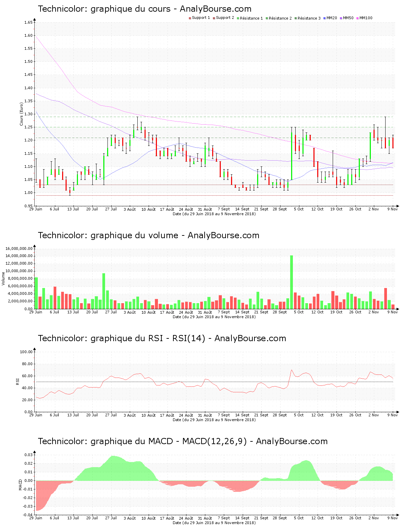Click the date range caption under MACD chart

[214, 523]
